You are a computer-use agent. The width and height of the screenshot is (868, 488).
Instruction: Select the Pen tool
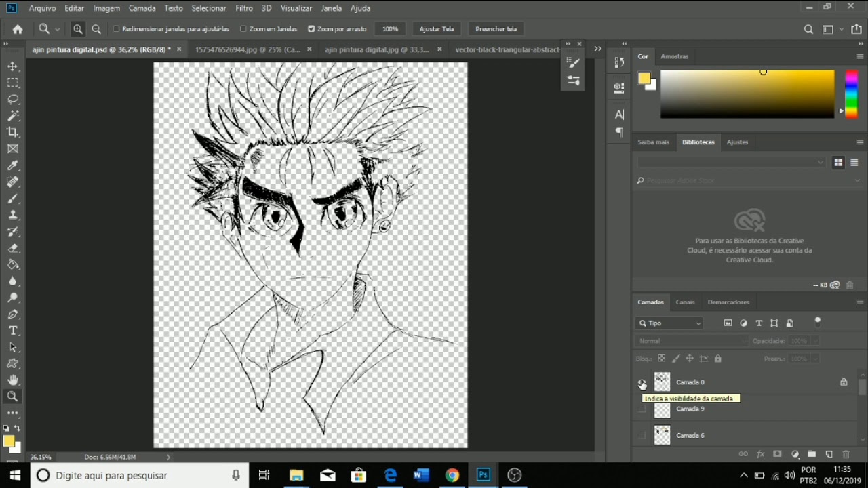point(13,314)
